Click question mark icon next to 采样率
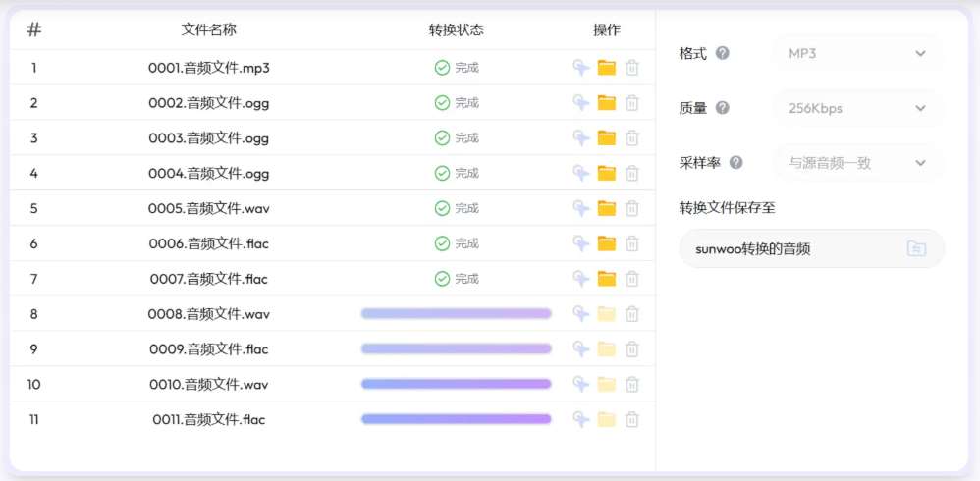The image size is (980, 481). (735, 163)
